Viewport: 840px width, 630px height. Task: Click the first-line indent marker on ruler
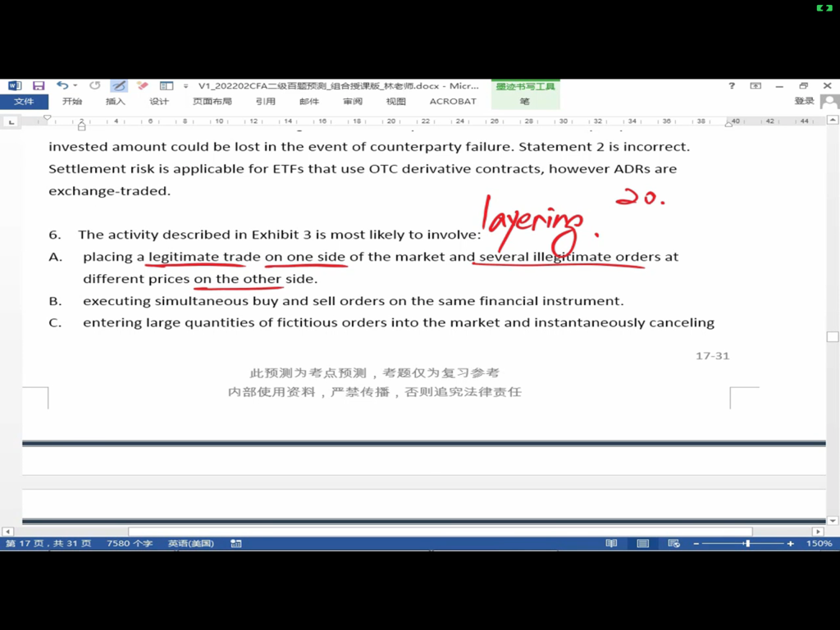47,117
